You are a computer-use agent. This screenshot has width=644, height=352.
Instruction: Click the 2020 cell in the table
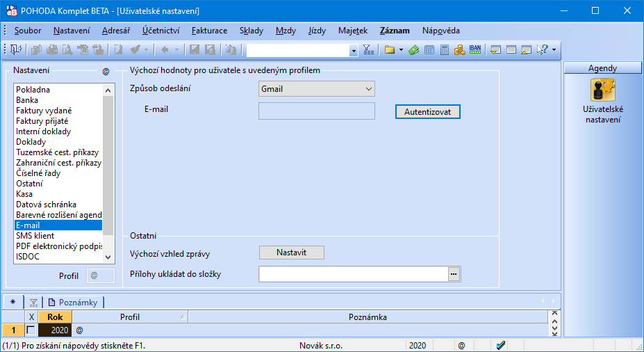(x=55, y=330)
